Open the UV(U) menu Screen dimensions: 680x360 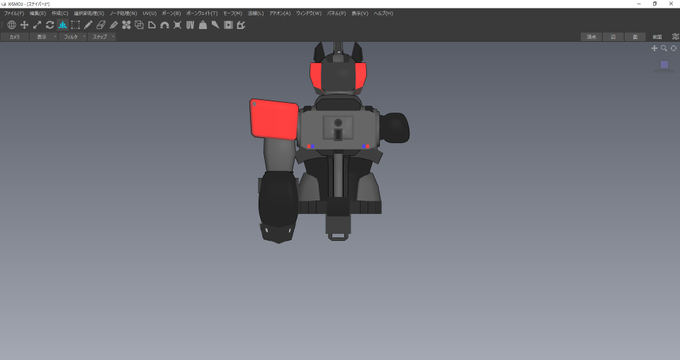pos(150,13)
